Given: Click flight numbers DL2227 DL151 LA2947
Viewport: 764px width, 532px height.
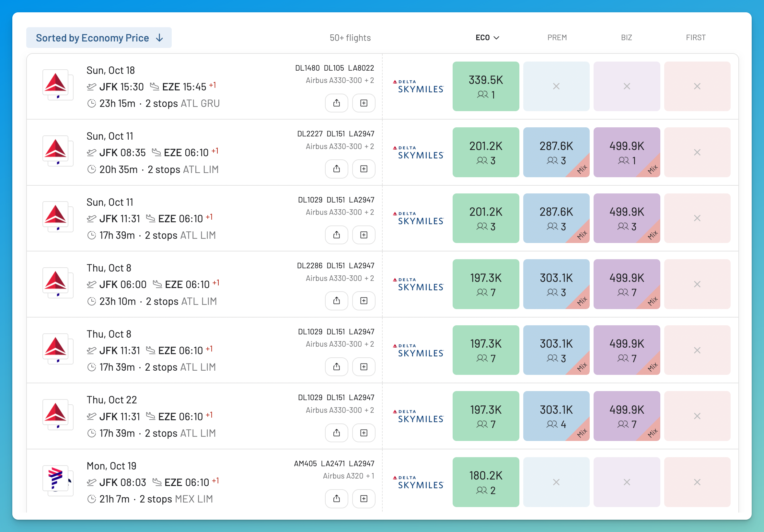Looking at the screenshot, I should pos(335,134).
